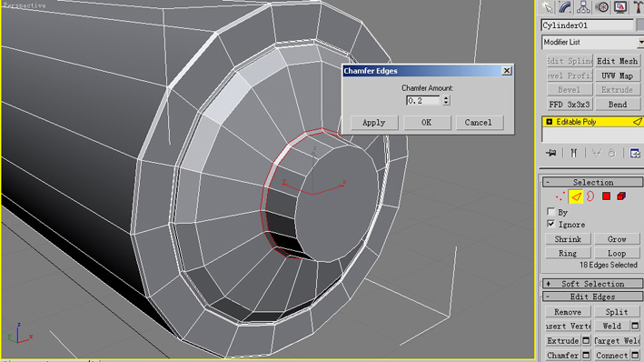Select Polygon sub-object level icon
This screenshot has height=362, width=644.
(x=606, y=196)
